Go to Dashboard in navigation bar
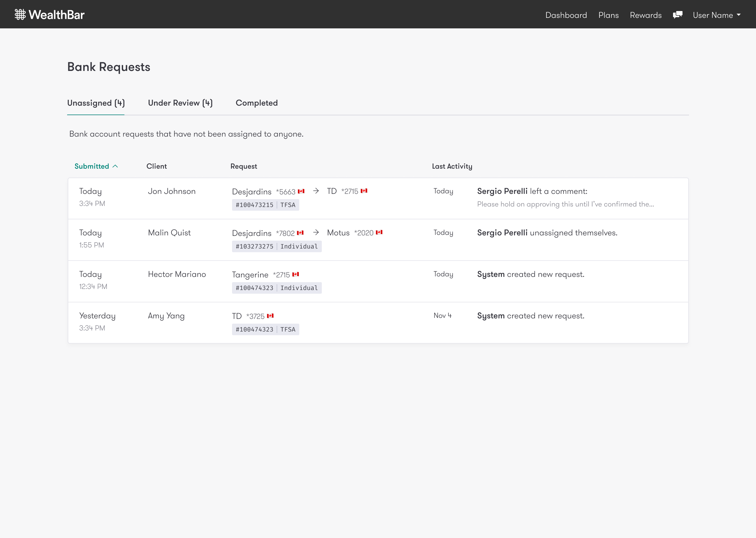 566,15
